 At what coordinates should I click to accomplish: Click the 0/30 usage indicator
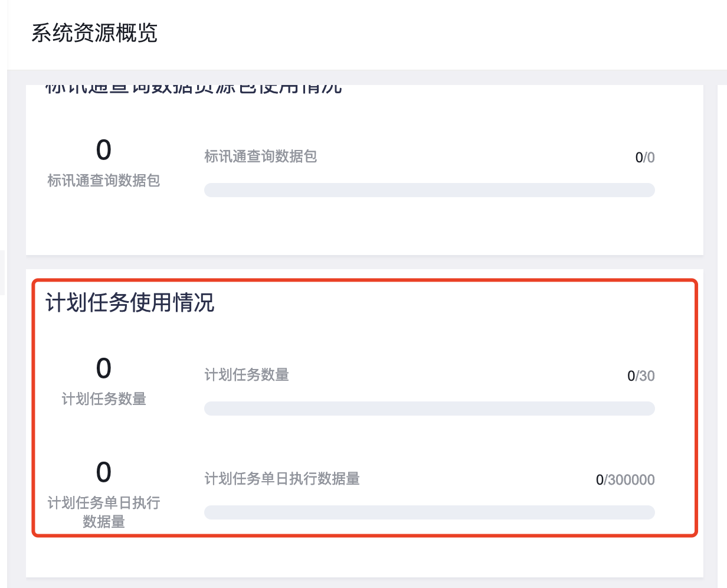[x=642, y=375]
